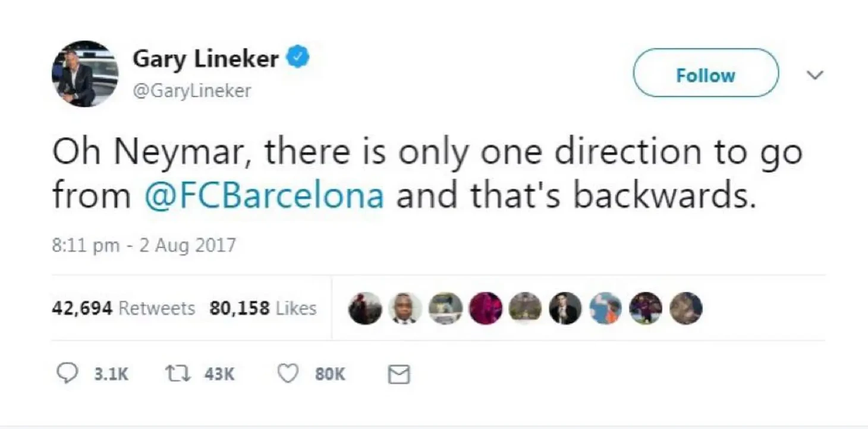
Task: Open the @FCBarcelona mention link
Action: click(x=264, y=196)
